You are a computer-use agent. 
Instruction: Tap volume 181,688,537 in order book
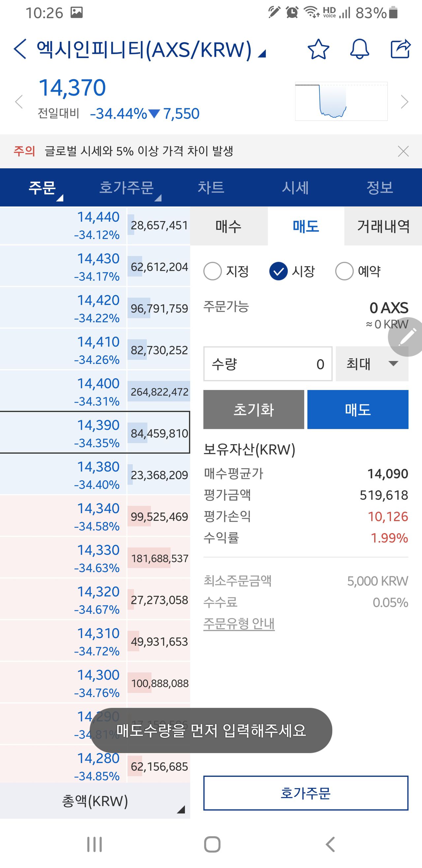coord(159,558)
